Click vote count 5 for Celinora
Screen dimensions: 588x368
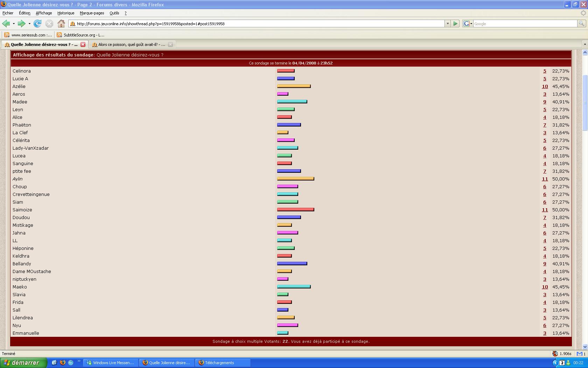click(x=545, y=71)
